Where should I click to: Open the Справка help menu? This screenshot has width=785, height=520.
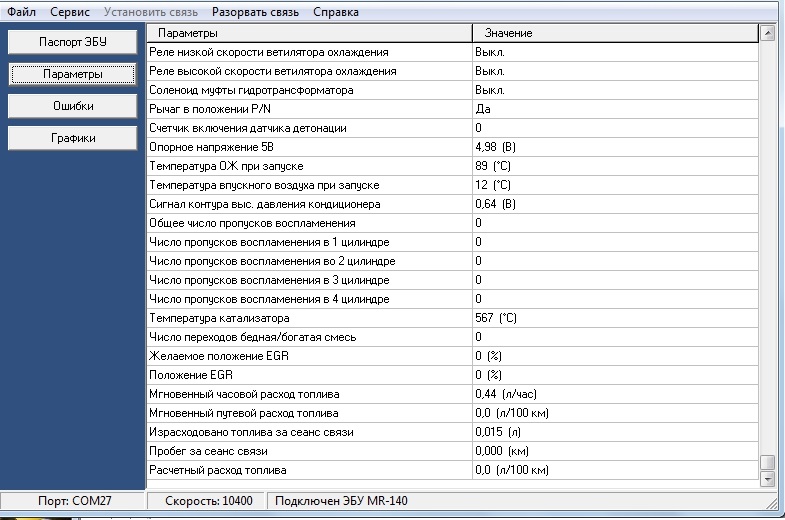(x=336, y=12)
